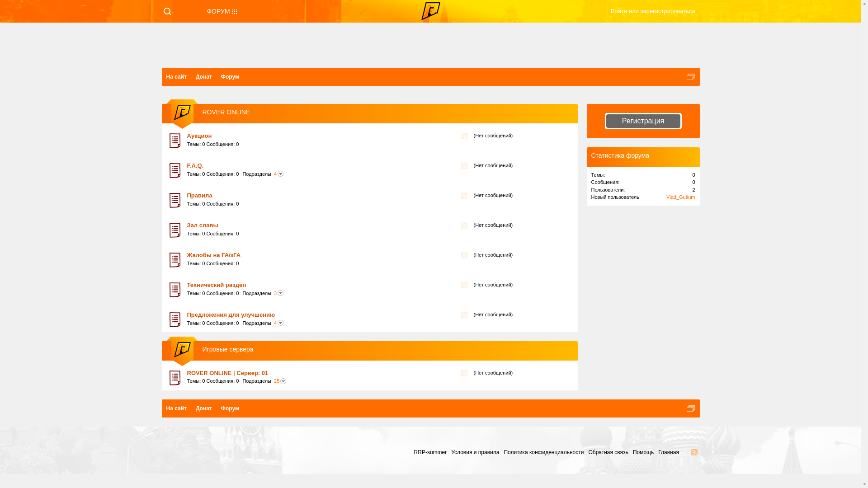
Task: Open Обратная связь footer link
Action: [608, 452]
